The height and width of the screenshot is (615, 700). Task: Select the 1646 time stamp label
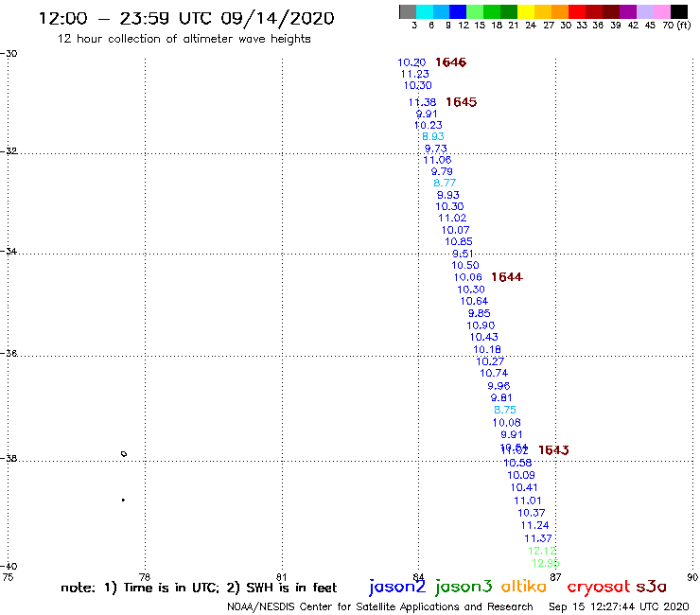450,62
